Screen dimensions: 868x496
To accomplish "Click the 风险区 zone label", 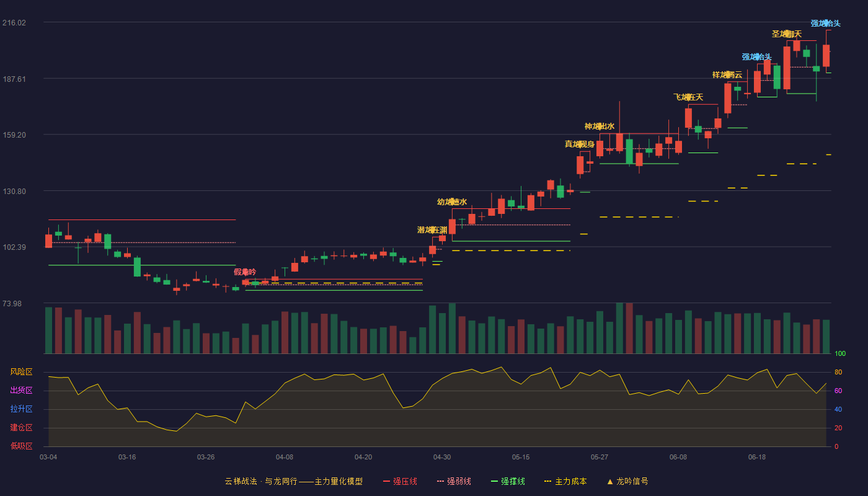I will pos(21,372).
